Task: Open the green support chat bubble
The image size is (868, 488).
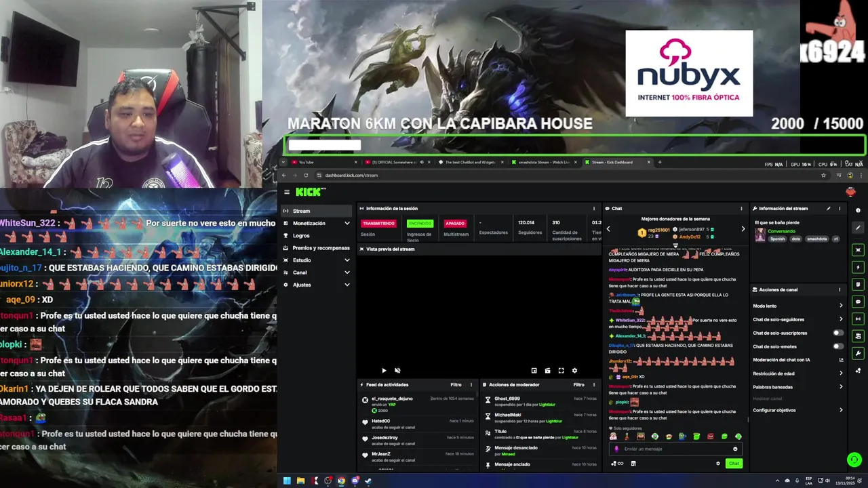Action: [854, 460]
